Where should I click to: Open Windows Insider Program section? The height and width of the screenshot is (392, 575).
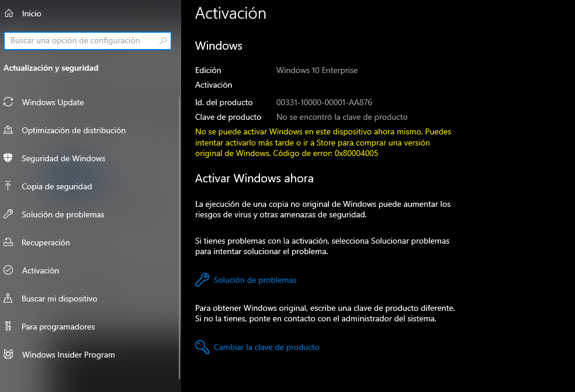tap(68, 355)
